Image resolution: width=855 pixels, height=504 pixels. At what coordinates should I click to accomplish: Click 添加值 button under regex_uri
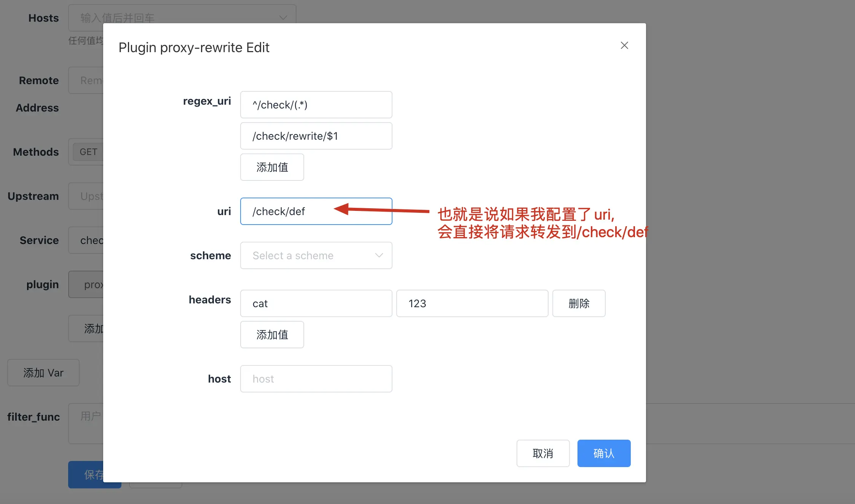pyautogui.click(x=272, y=167)
